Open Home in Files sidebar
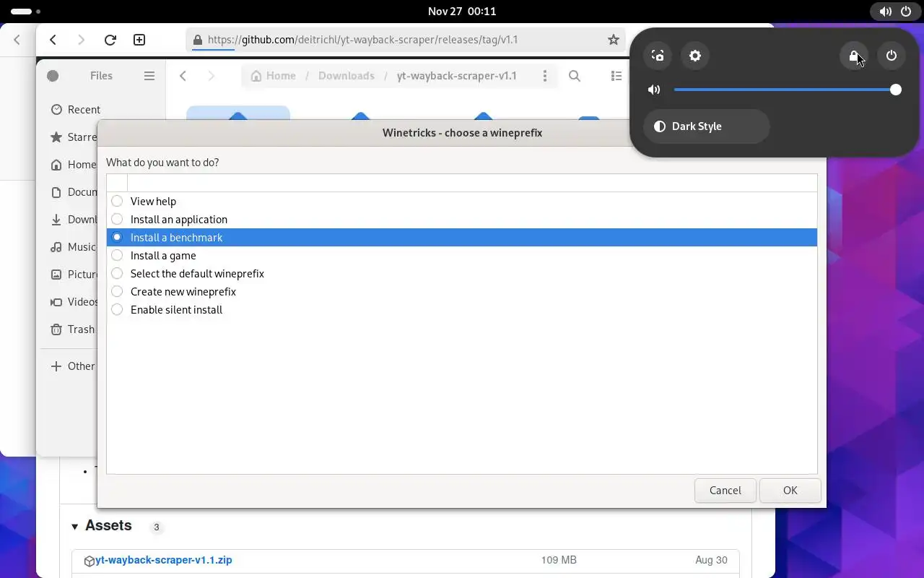The width and height of the screenshot is (924, 578). [72, 165]
